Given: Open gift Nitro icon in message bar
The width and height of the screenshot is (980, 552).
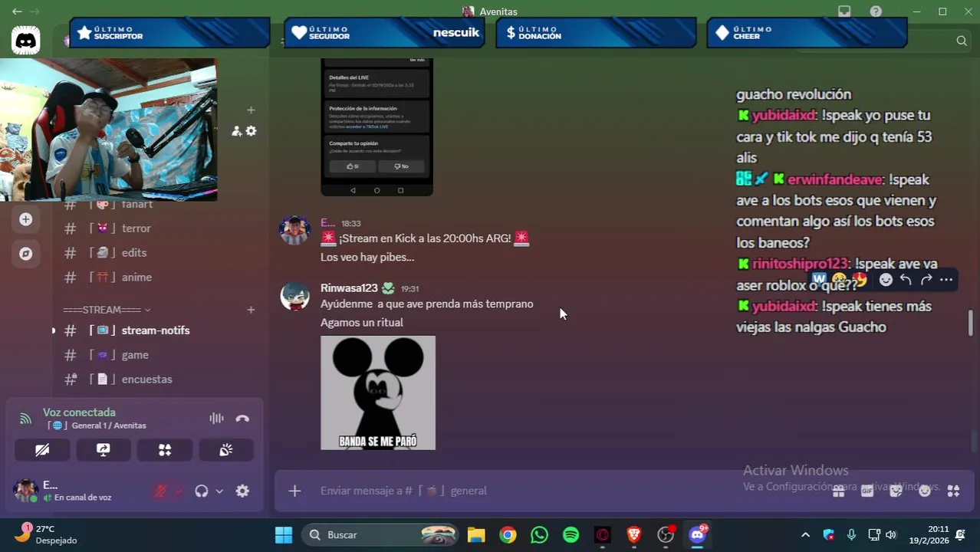Looking at the screenshot, I should click(838, 491).
